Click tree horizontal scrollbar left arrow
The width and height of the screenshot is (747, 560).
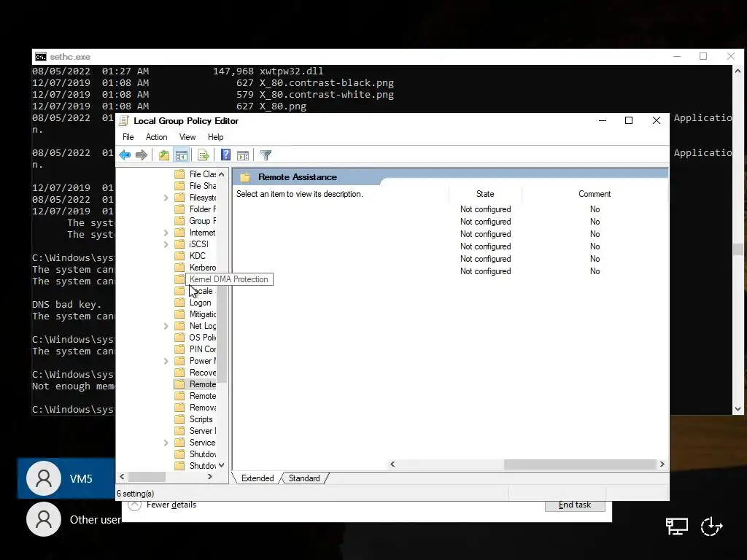tap(122, 477)
